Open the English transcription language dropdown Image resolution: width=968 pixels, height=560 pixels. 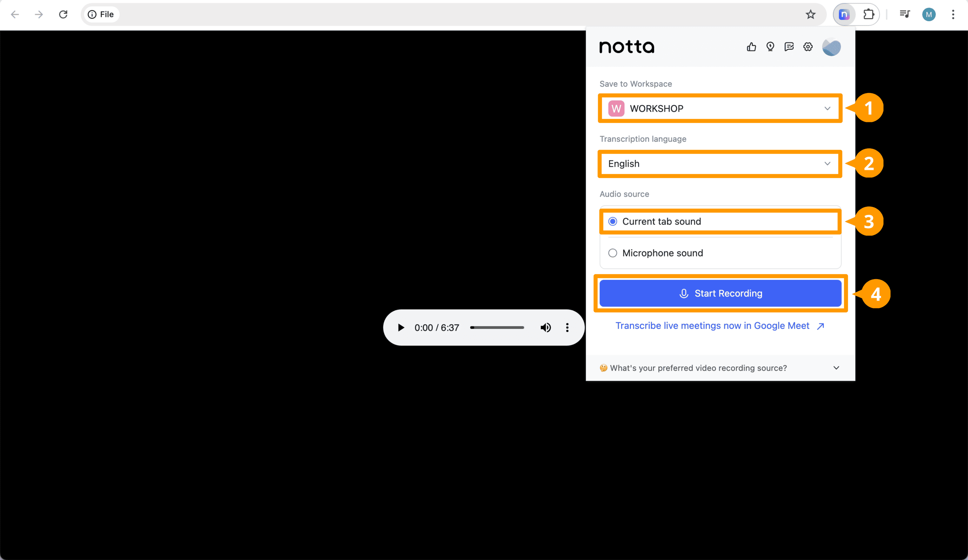(x=720, y=164)
